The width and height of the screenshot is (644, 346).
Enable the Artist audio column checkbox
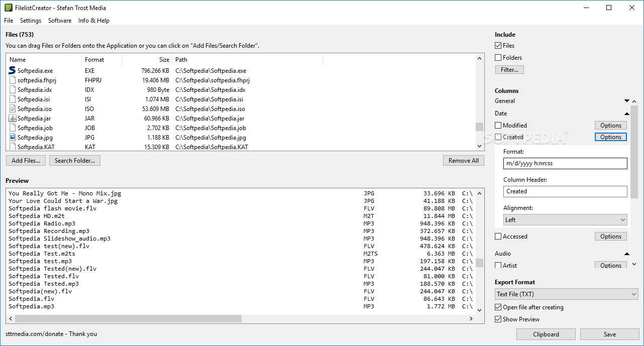tap(498, 265)
